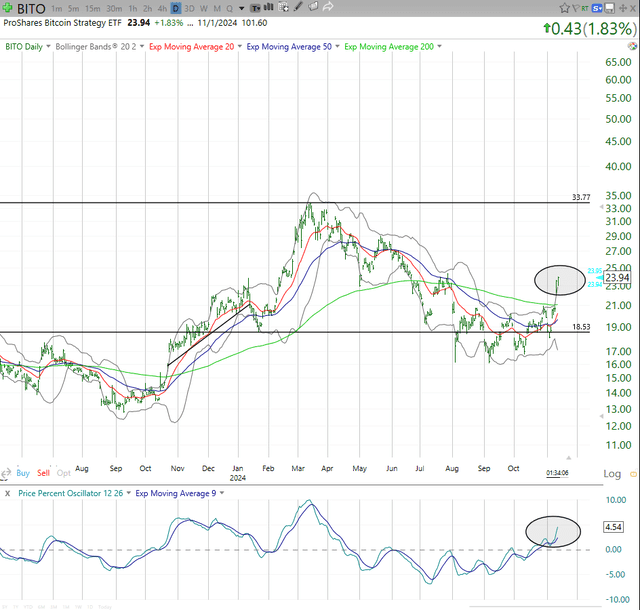
Task: Click the Sell button
Action: [43, 473]
